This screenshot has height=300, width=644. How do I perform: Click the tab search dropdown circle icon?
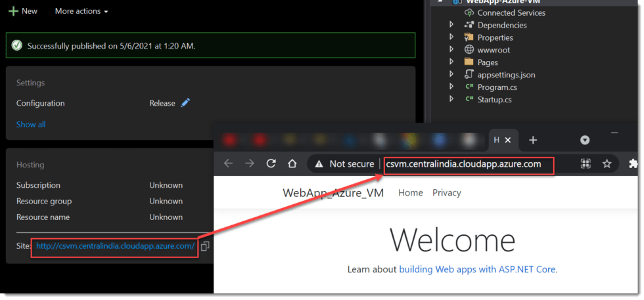[x=585, y=140]
